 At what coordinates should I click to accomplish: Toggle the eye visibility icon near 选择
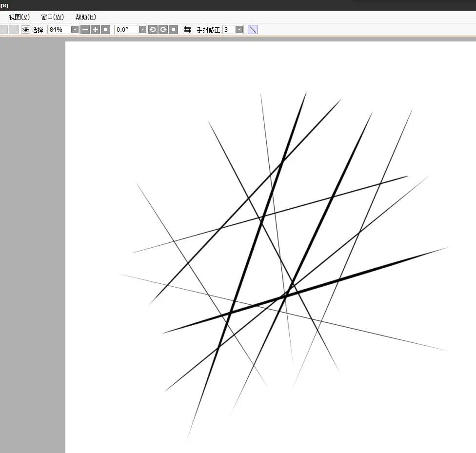(x=25, y=29)
